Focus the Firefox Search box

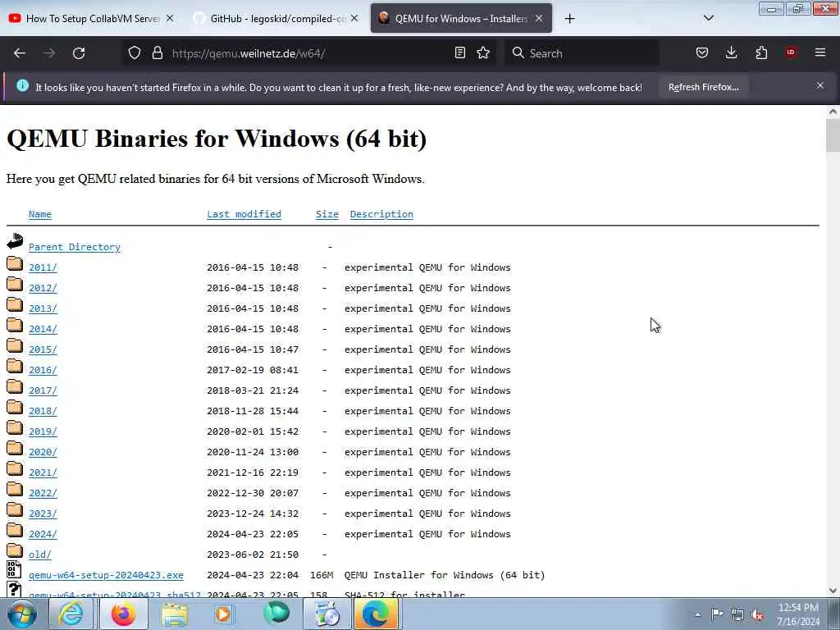[x=582, y=53]
